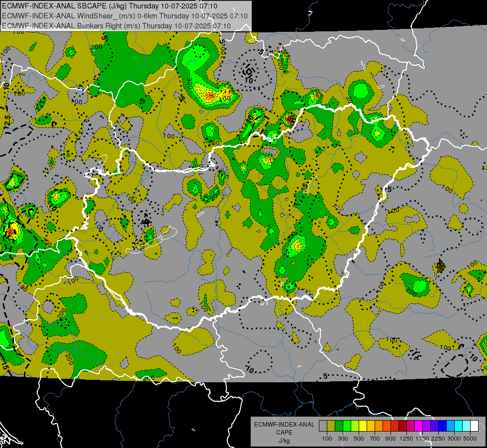
Task: Click the legend unit J/kg
Action: click(284, 441)
